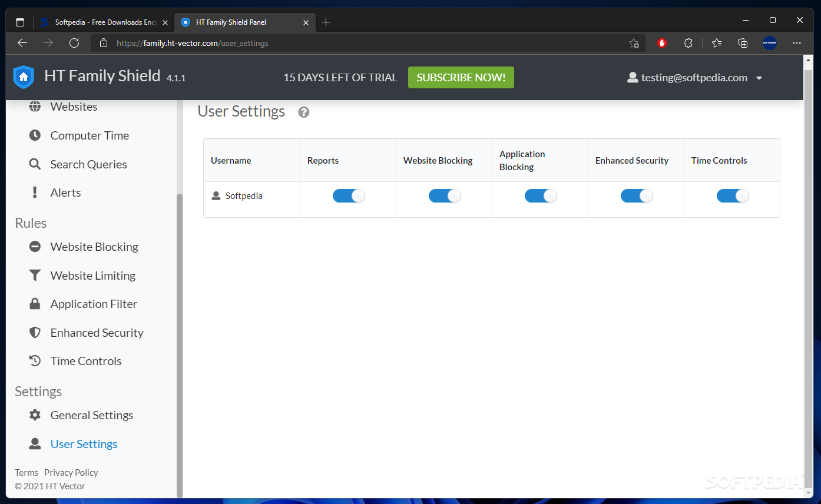Viewport: 821px width, 504px height.
Task: Expand the testing@softpedia.com account dropdown
Action: pos(759,78)
